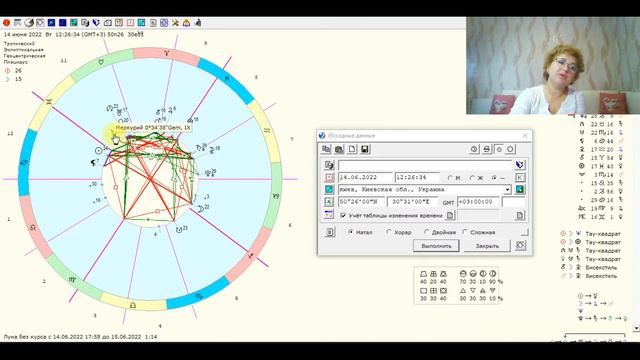Image resolution: width=640 pixels, height=360 pixels.
Task: Click the list icon left of Натал option
Action: pos(330,232)
